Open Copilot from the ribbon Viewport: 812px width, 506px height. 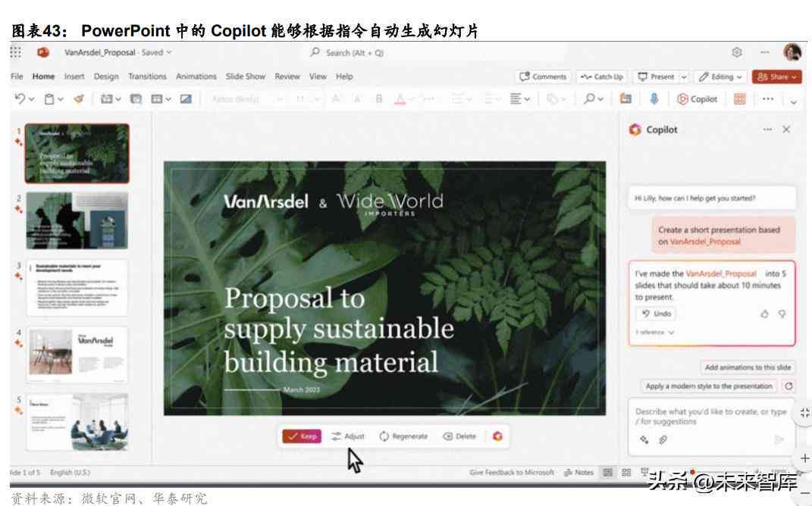point(698,98)
